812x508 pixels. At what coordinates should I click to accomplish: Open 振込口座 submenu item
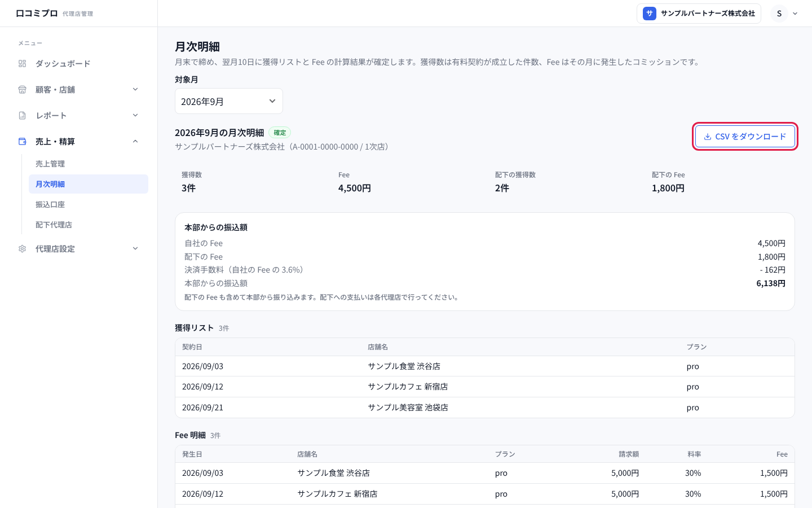pos(89,204)
